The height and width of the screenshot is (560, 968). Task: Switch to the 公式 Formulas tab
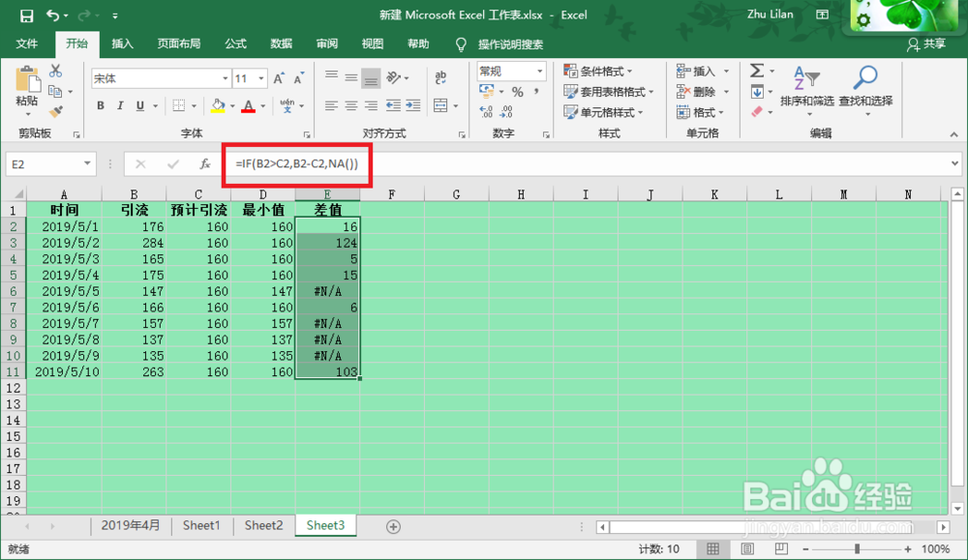tap(235, 44)
